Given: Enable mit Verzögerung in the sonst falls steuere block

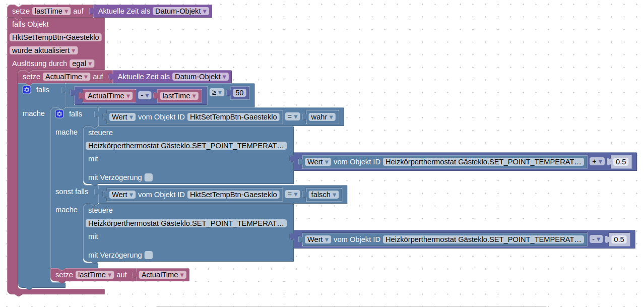Looking at the screenshot, I should [148, 255].
